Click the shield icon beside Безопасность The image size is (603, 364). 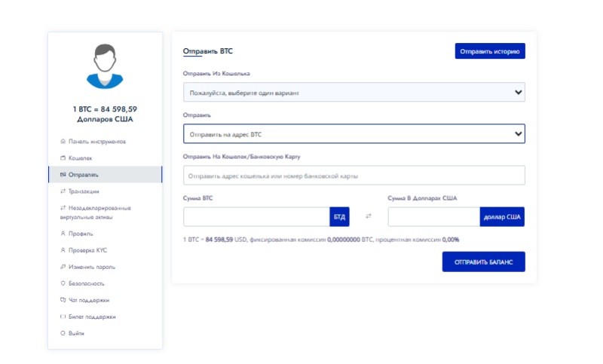pyautogui.click(x=63, y=283)
